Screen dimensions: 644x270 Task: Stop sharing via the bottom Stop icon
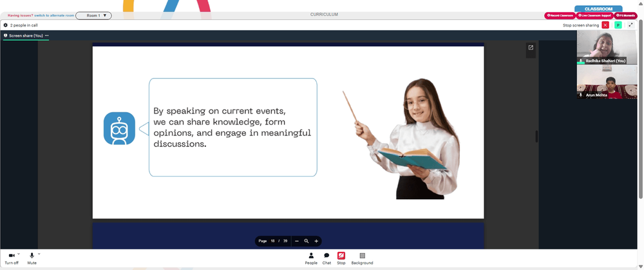(x=341, y=258)
